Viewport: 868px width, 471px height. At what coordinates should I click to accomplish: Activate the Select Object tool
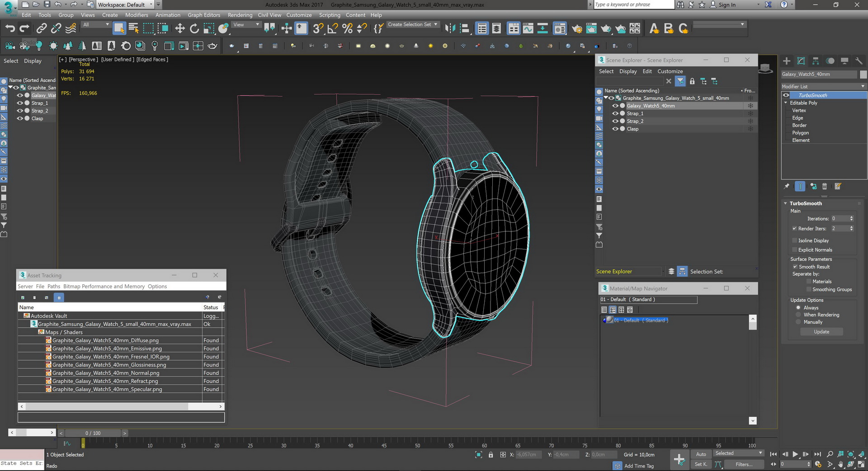tap(119, 28)
